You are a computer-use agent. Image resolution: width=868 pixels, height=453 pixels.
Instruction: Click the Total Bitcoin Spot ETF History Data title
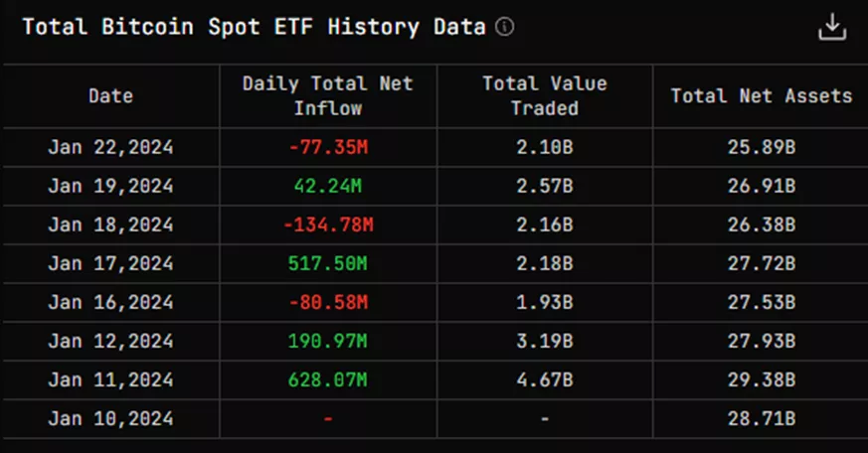pyautogui.click(x=254, y=27)
